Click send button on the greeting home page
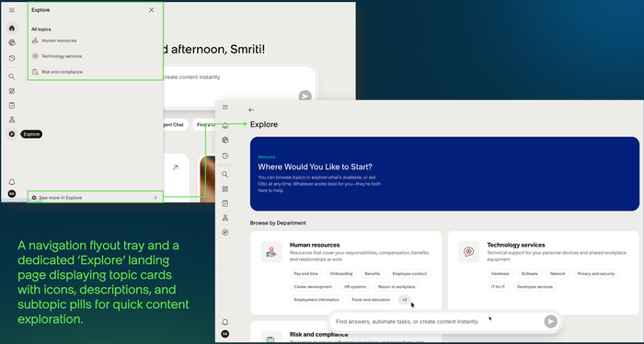 tap(305, 96)
